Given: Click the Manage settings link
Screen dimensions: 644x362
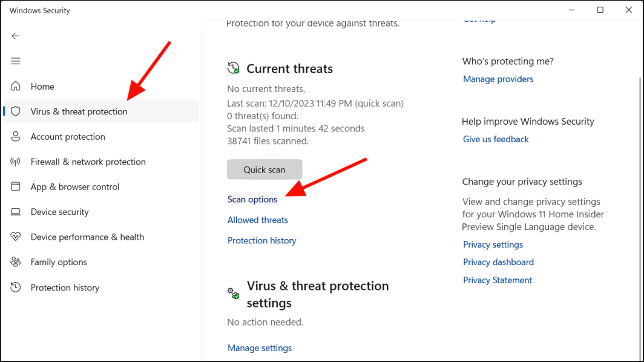Looking at the screenshot, I should tap(259, 348).
